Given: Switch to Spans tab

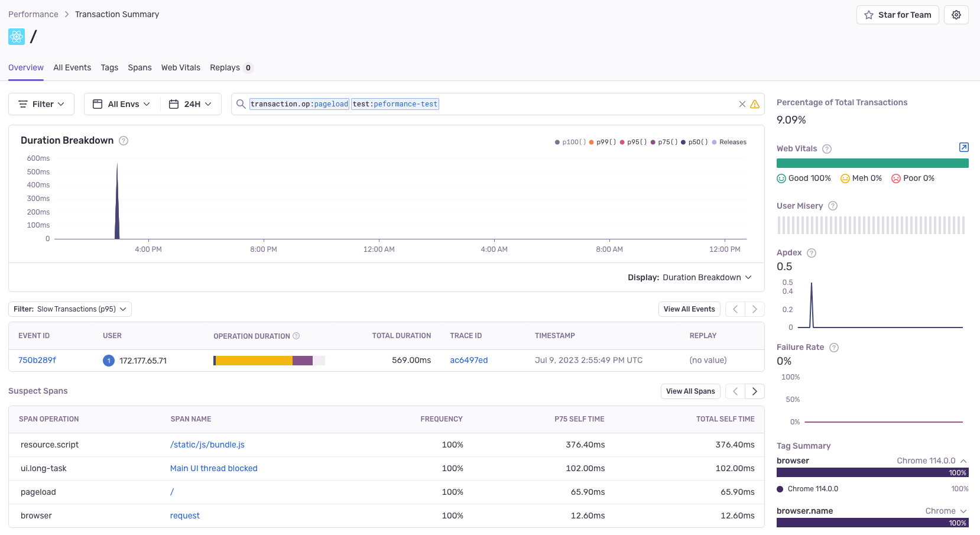Looking at the screenshot, I should point(139,68).
